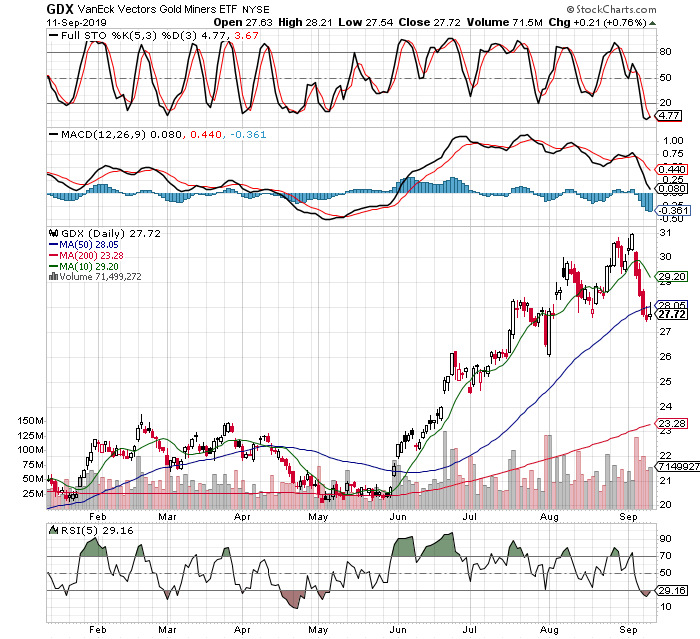Click the GDX ticker symbol title
This screenshot has width=700, height=639.
[59, 9]
